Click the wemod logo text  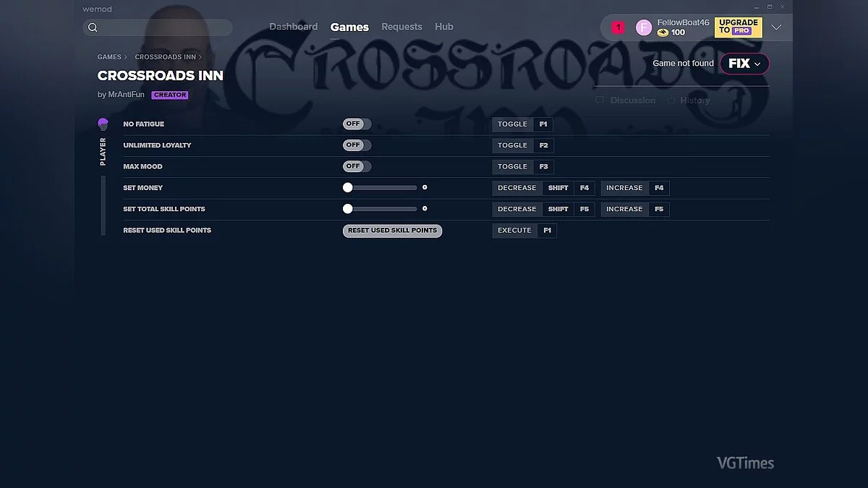(x=97, y=9)
